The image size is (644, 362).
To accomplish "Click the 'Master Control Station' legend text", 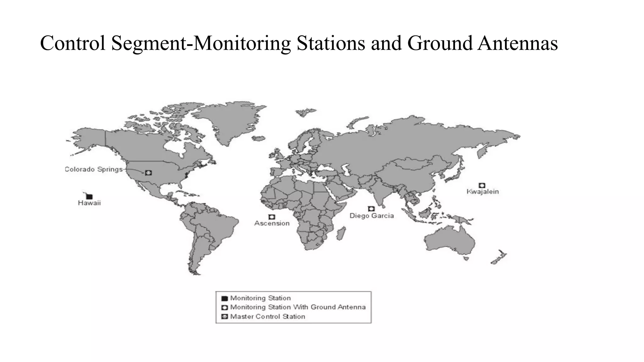I will point(268,316).
